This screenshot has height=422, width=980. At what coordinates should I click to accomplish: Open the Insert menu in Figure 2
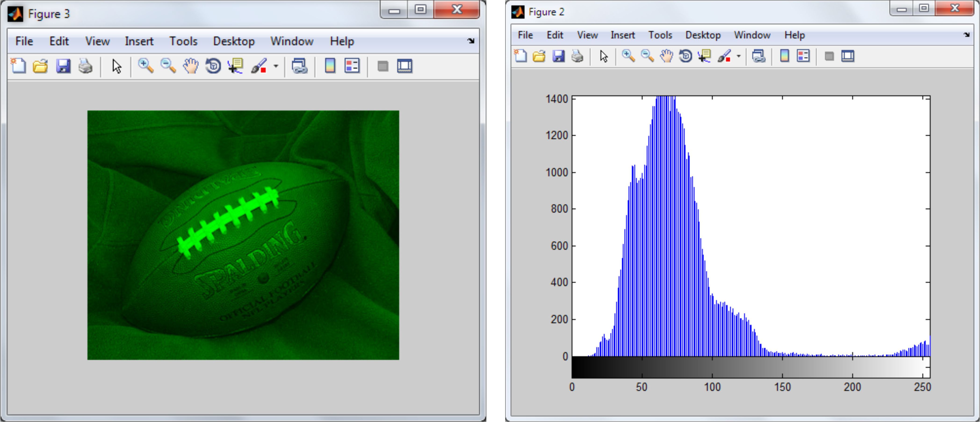[622, 35]
